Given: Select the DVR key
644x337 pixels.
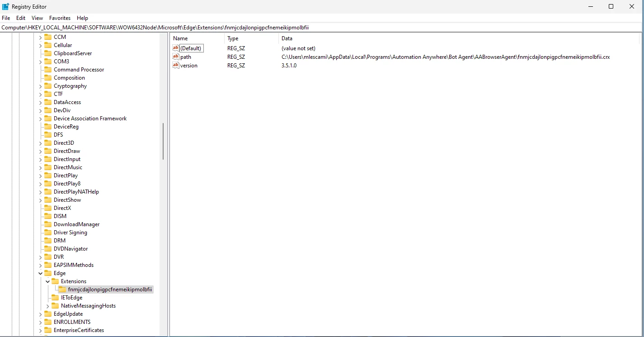Looking at the screenshot, I should [59, 257].
